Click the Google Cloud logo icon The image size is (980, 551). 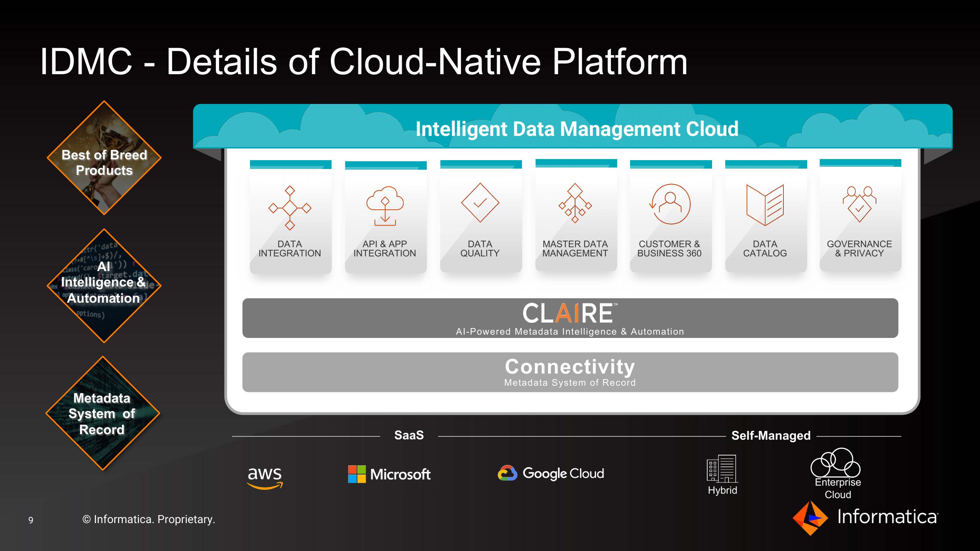tap(508, 473)
